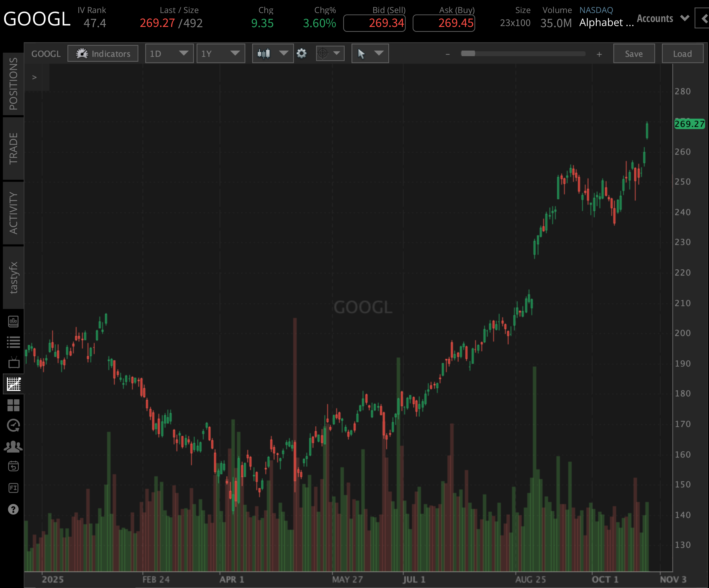Open the help question mark icon

coord(13,509)
